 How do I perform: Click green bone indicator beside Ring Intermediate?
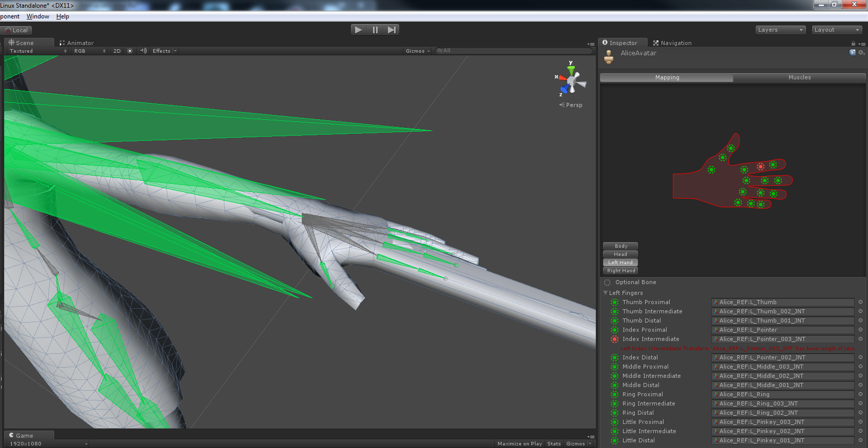pos(615,403)
